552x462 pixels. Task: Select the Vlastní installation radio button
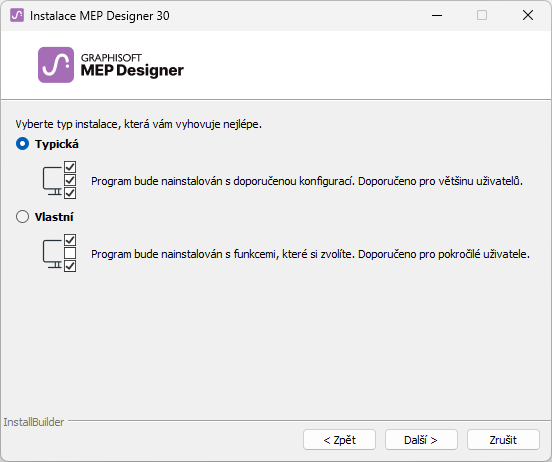point(23,217)
